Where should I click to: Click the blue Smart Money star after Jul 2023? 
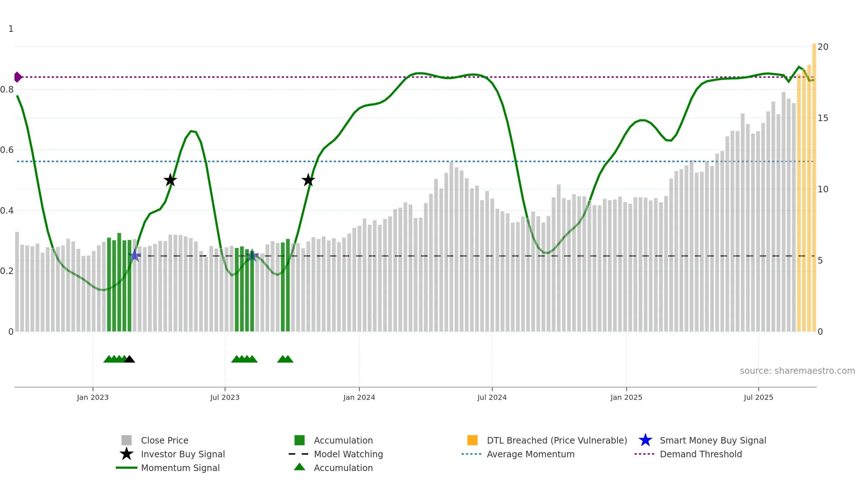[x=252, y=256]
